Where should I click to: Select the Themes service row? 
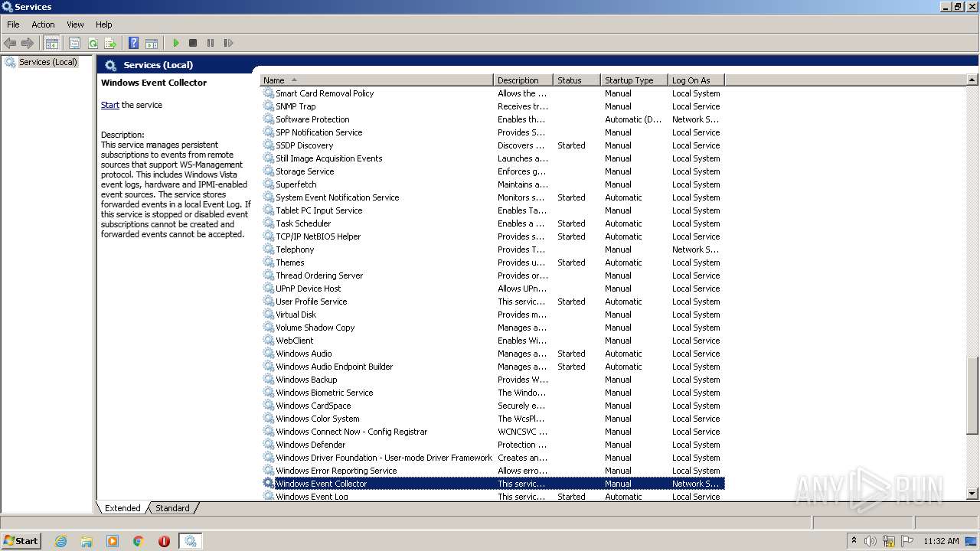tap(492, 262)
